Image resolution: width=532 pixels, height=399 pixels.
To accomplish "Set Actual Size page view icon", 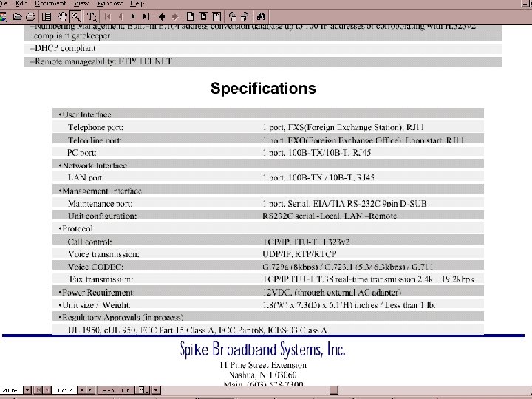I will pos(191,16).
